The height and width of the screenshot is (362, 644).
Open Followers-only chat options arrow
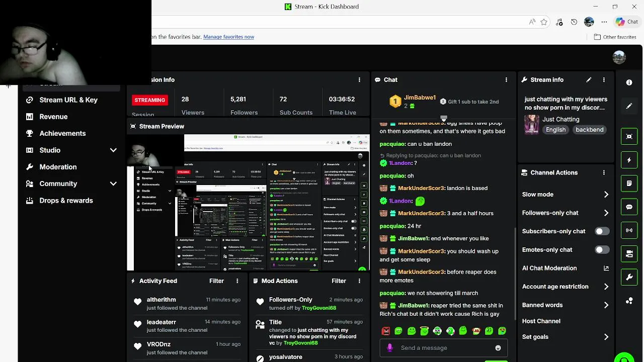click(606, 213)
